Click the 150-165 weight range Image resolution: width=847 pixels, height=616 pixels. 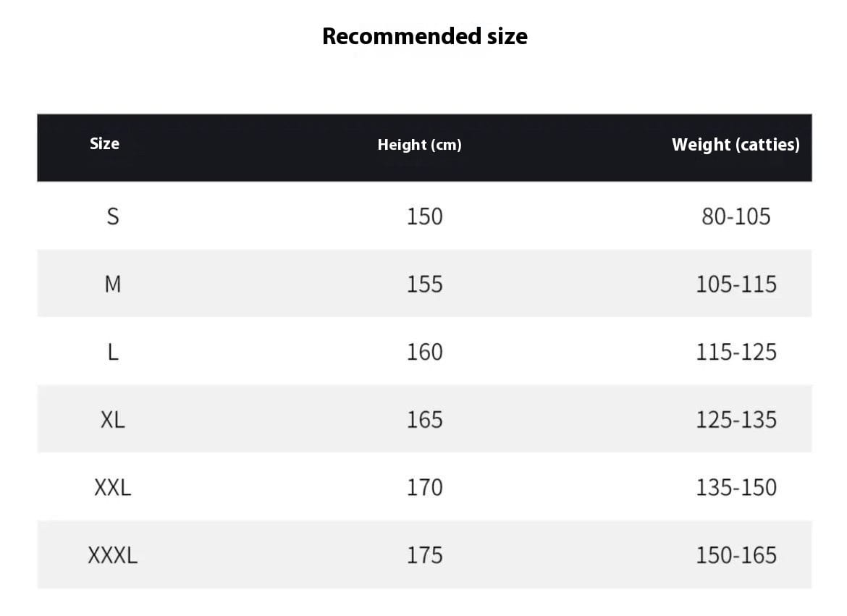click(x=736, y=556)
